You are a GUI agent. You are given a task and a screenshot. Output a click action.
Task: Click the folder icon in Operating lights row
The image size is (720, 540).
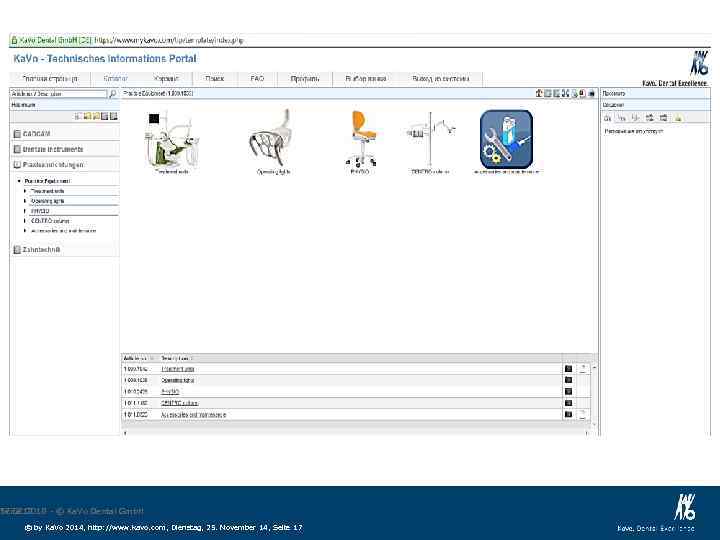[x=568, y=380]
